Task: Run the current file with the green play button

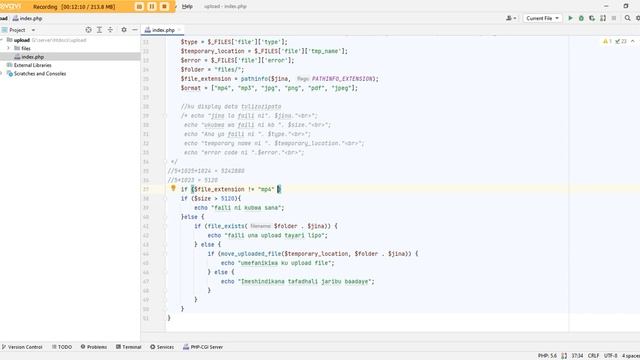Action: 570,18
